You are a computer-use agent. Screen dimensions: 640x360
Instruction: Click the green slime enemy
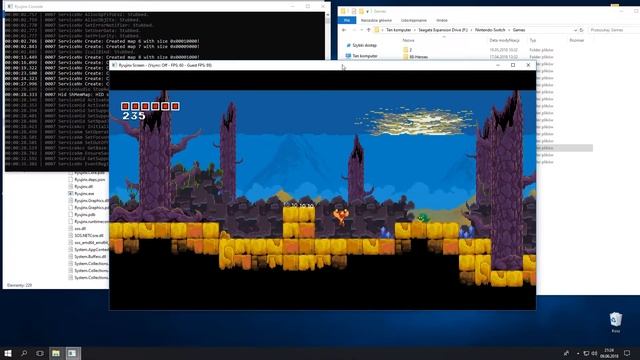click(423, 218)
